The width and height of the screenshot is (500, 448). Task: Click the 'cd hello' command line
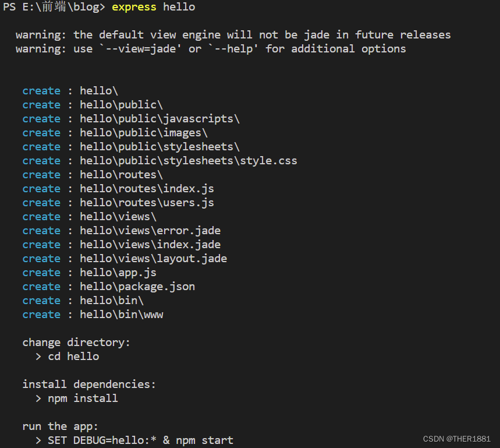point(73,357)
